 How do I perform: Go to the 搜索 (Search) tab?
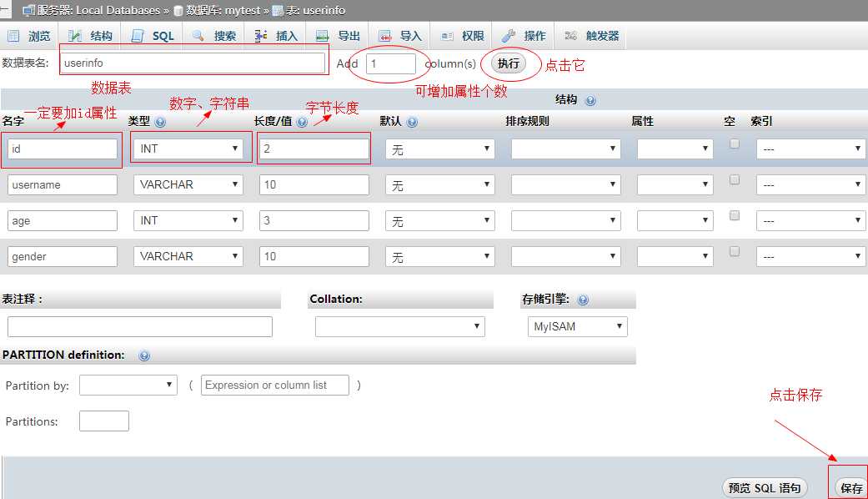pos(214,36)
